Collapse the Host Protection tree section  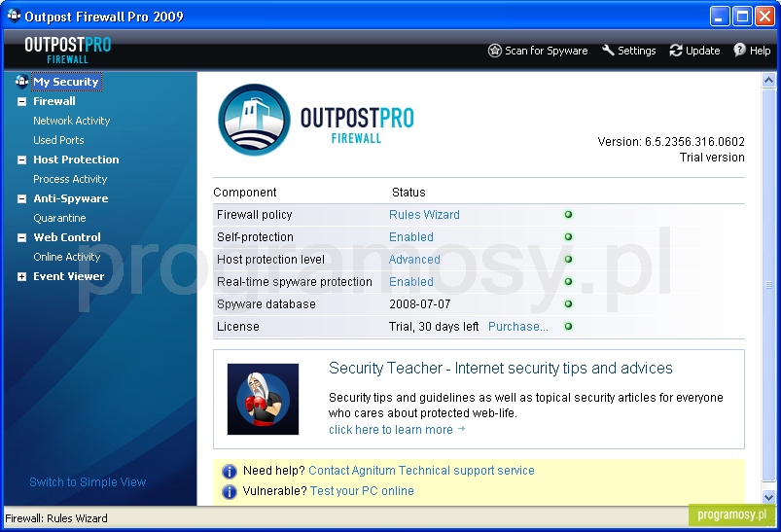(22, 160)
